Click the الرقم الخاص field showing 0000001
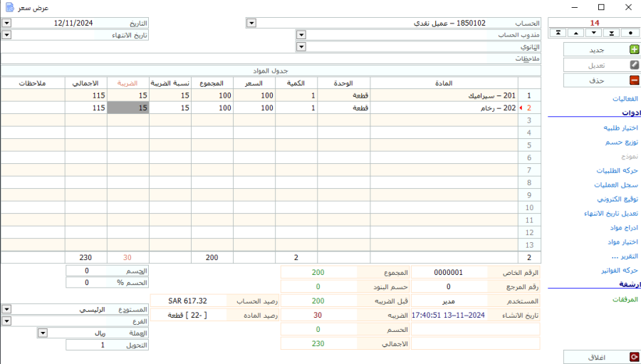The height and width of the screenshot is (364, 641). (449, 272)
